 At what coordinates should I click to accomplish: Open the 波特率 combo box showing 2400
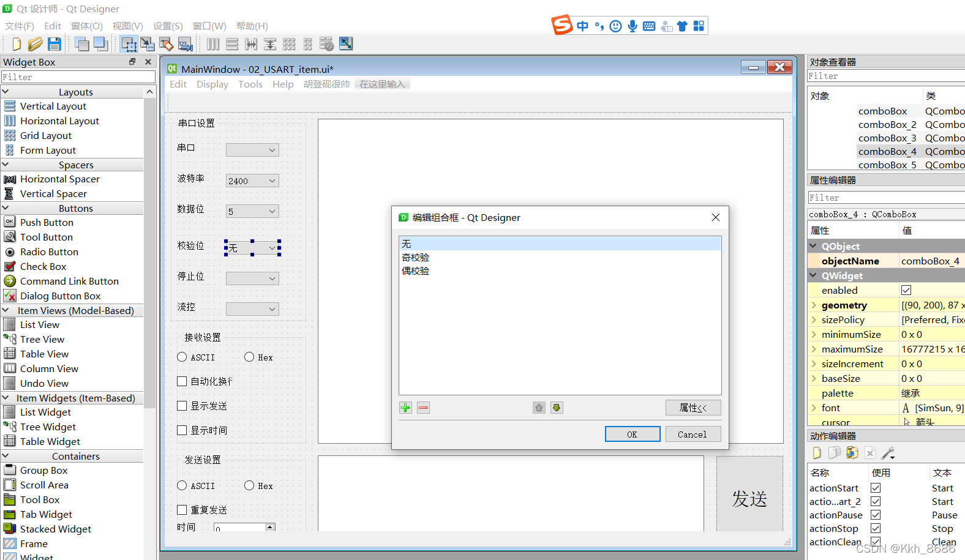pyautogui.click(x=252, y=181)
